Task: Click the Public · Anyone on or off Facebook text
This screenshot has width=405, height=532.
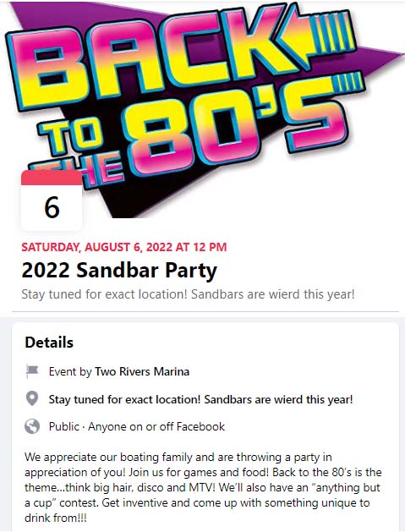Action: pos(137,426)
